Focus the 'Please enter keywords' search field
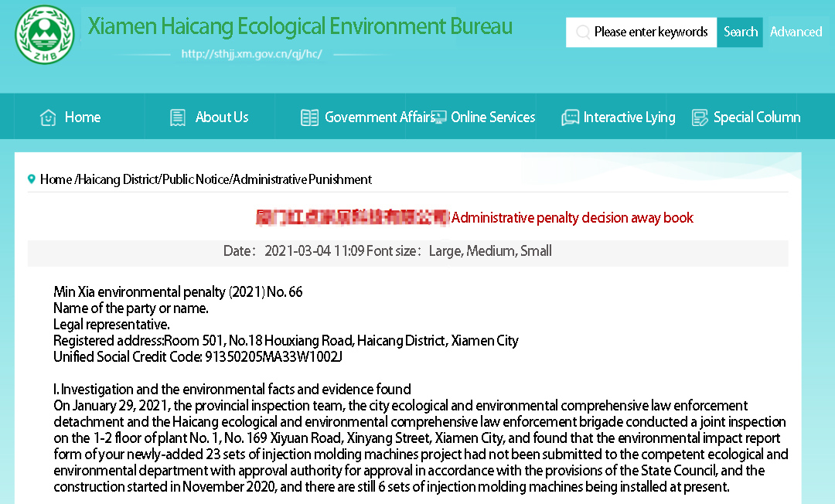835x504 pixels. coord(641,32)
